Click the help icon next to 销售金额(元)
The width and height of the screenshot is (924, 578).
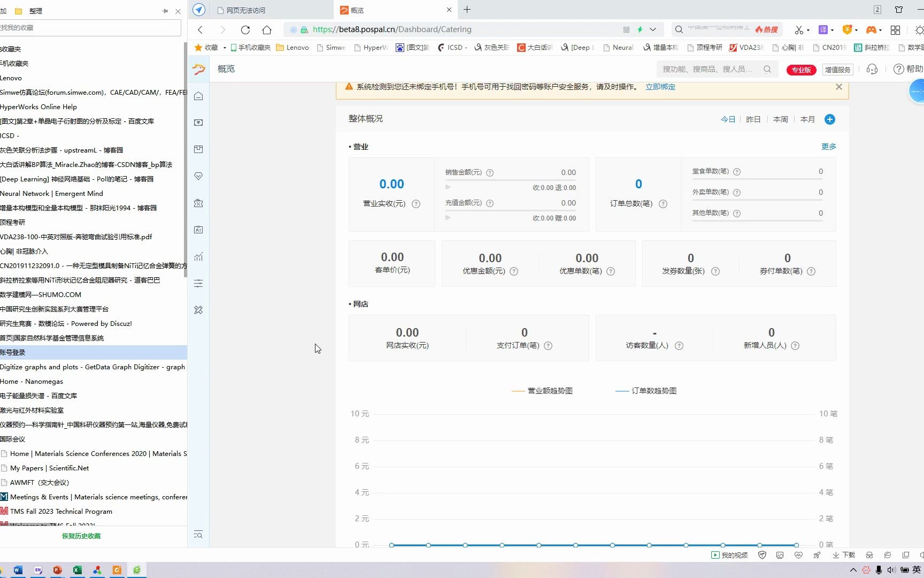[490, 173]
